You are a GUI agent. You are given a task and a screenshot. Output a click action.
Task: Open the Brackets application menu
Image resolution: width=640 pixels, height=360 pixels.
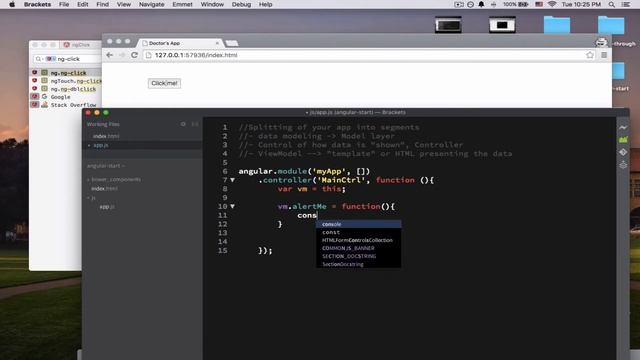[38, 4]
